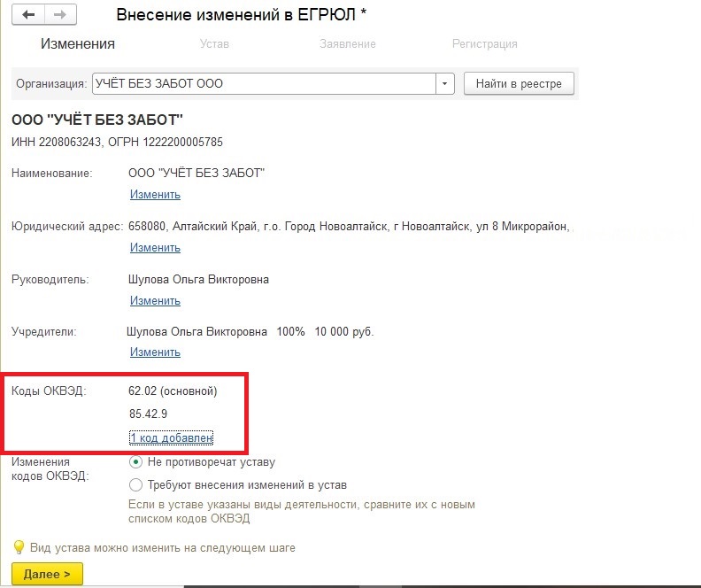Select 'Не противоречат уставу' radio button
Image resolution: width=701 pixels, height=588 pixels.
point(135,462)
